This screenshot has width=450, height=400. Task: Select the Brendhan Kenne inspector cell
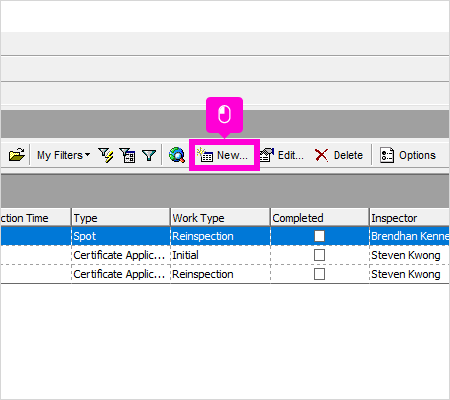click(410, 236)
